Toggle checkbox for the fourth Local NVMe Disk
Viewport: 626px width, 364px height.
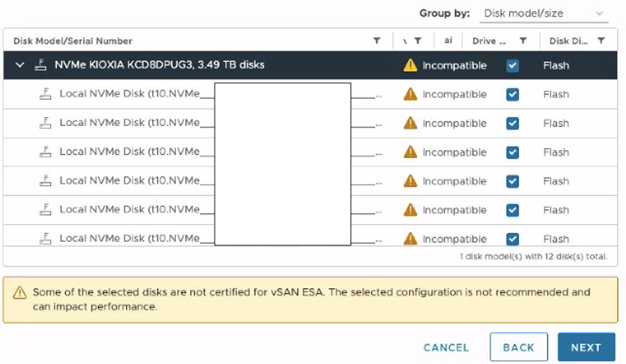click(512, 181)
